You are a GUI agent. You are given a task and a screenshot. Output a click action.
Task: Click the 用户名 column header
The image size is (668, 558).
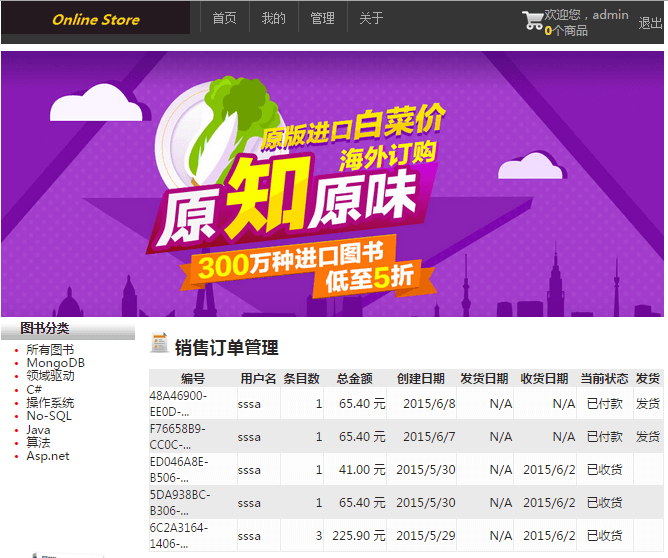point(258,378)
